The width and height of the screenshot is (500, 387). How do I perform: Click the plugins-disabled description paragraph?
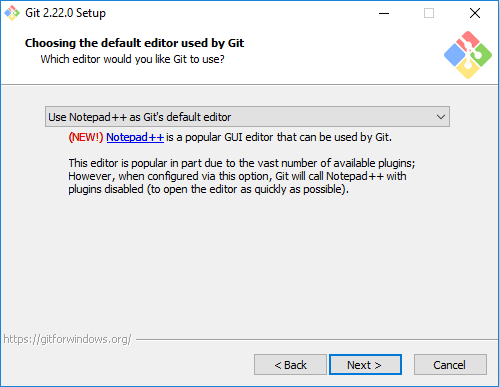[x=242, y=176]
